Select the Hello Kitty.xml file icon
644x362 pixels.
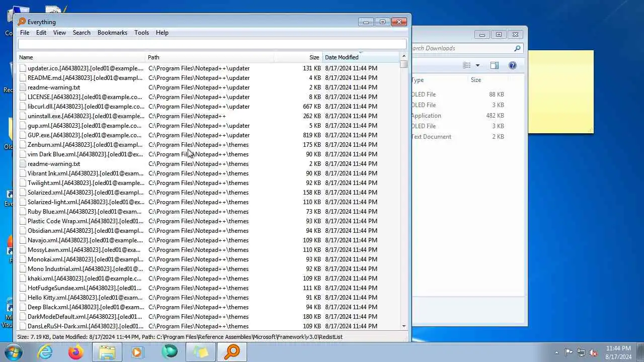23,298
